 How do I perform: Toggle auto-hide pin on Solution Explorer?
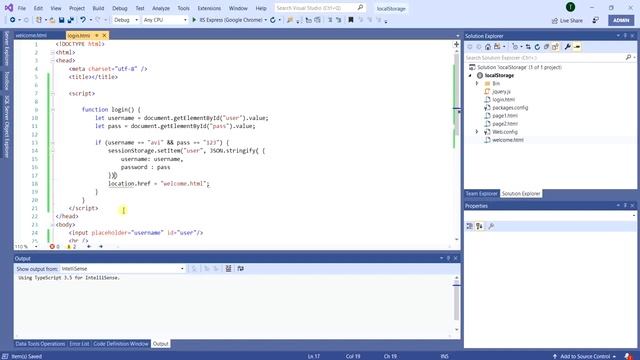(625, 36)
